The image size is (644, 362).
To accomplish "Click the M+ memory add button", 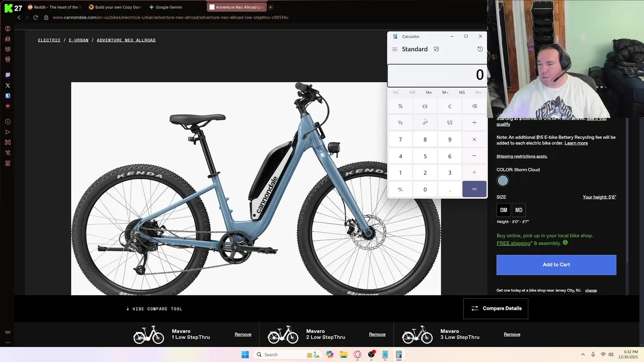I will pos(429,93).
